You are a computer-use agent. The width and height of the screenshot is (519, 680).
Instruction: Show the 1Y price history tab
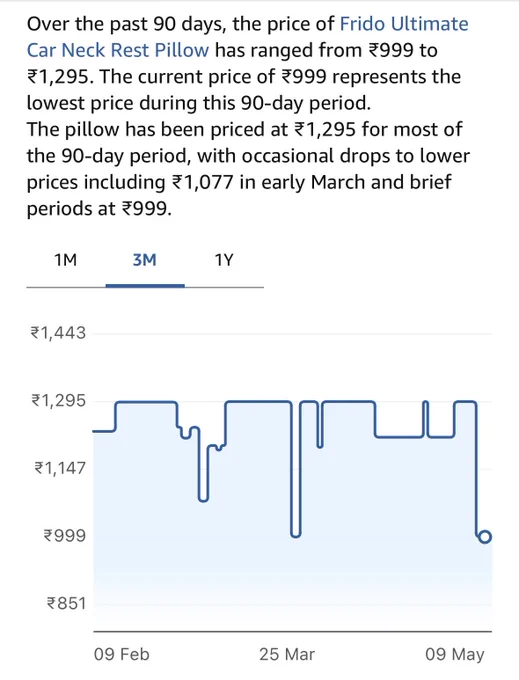[224, 260]
